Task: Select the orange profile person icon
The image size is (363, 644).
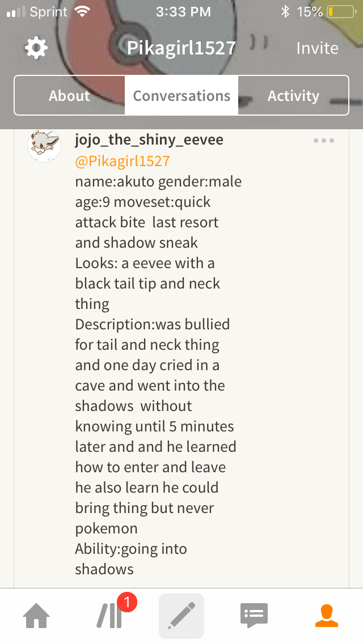Action: pos(327,616)
